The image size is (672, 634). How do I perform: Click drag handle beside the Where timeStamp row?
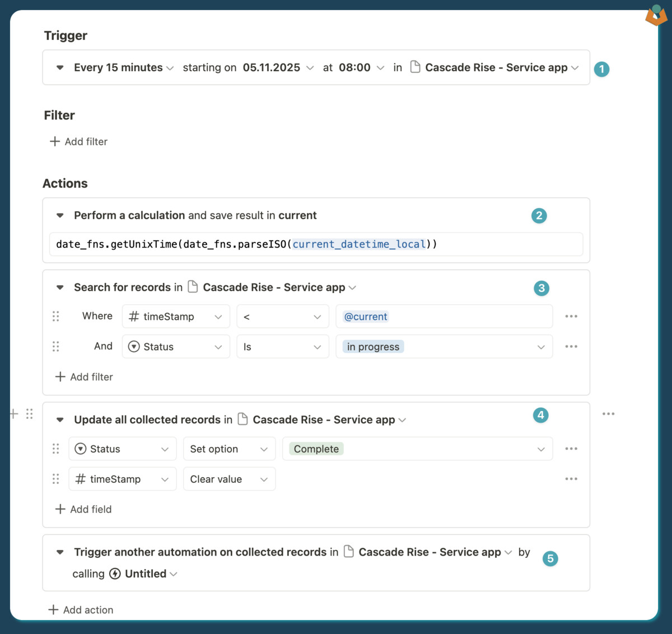(56, 316)
